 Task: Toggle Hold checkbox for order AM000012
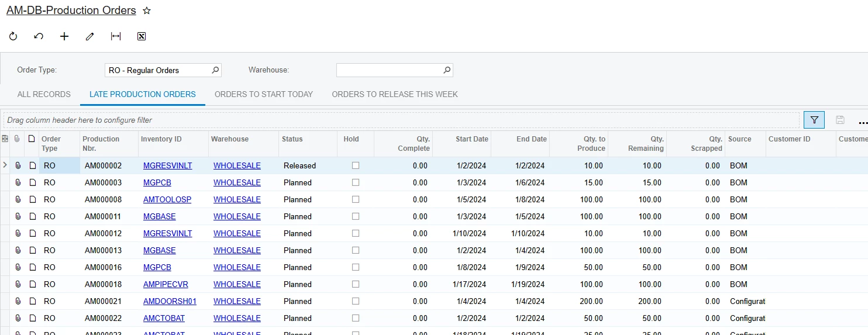(x=356, y=233)
